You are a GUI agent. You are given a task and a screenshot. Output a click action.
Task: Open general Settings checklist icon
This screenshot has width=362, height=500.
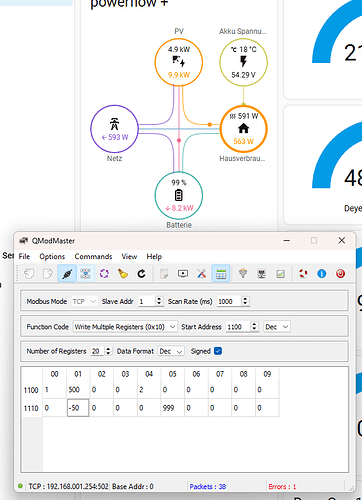tap(281, 274)
